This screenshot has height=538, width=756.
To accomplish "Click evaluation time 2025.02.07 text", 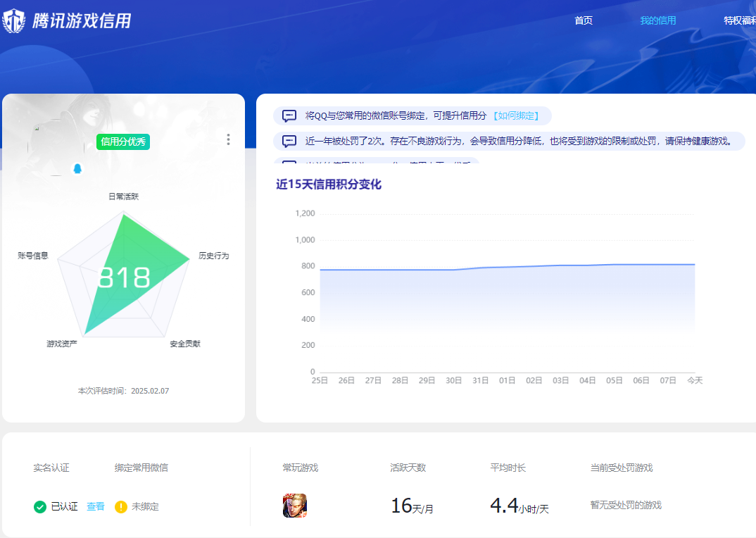I will pyautogui.click(x=150, y=391).
